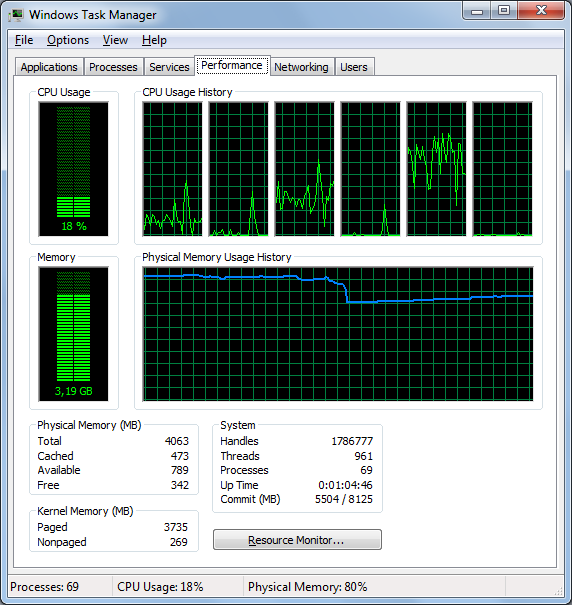The width and height of the screenshot is (572, 605).
Task: Click the Commit value 5504 / 8125
Action: pos(344,499)
